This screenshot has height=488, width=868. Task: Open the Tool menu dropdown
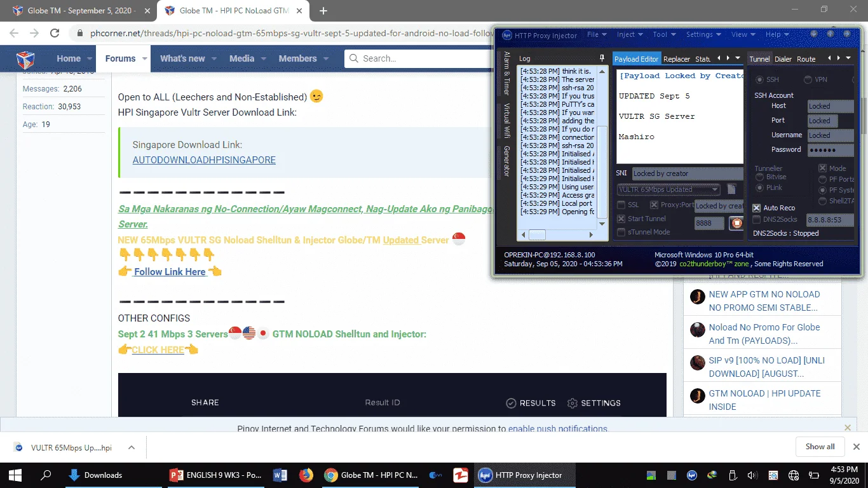tap(664, 35)
